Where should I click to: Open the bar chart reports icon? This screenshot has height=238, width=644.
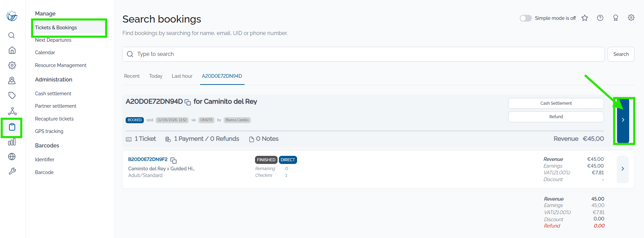(x=12, y=142)
